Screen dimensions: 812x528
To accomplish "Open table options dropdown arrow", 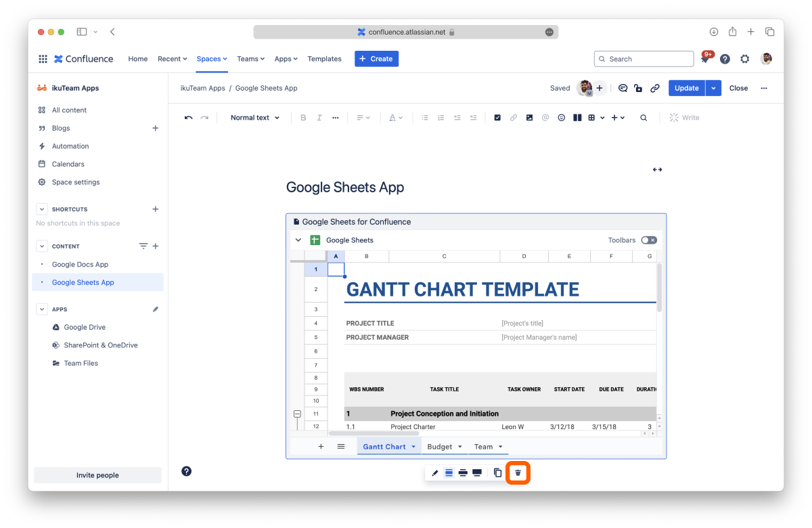I will (x=602, y=118).
